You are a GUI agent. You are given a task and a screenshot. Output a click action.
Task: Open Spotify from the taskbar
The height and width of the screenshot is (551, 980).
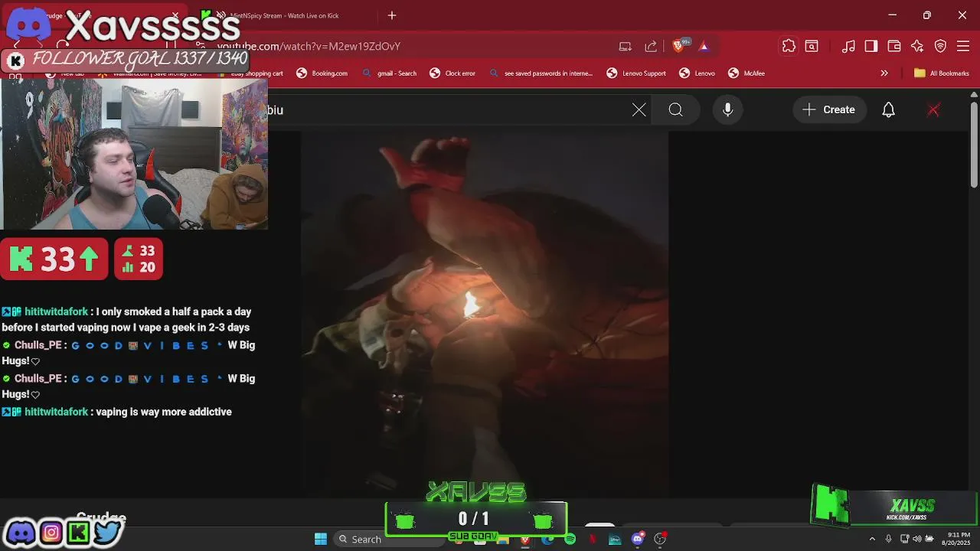tap(570, 540)
